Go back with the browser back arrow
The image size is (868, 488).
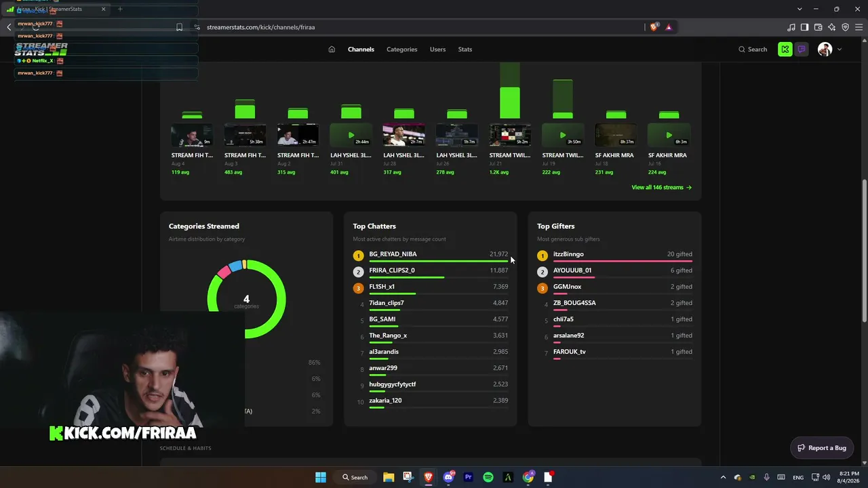tap(9, 27)
